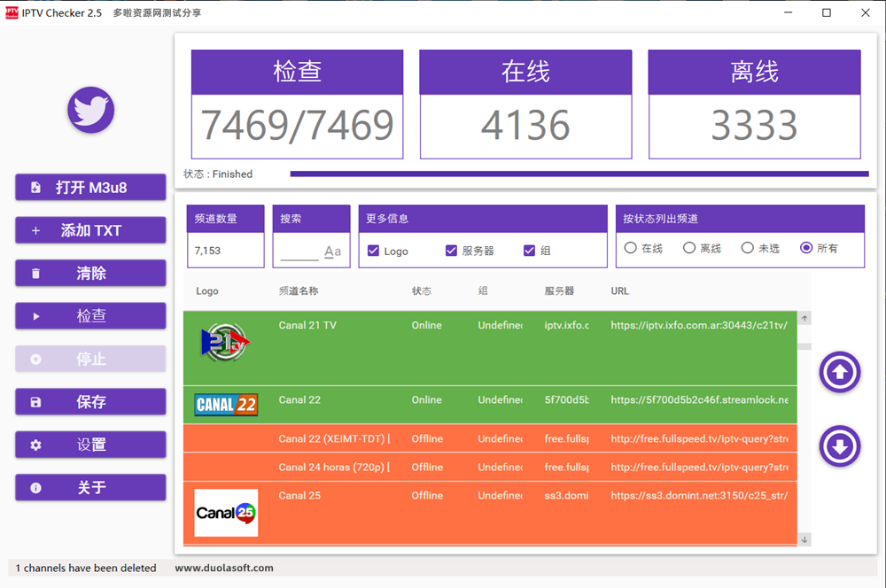Click the 添加 TXT button
The image size is (886, 588).
click(x=90, y=230)
